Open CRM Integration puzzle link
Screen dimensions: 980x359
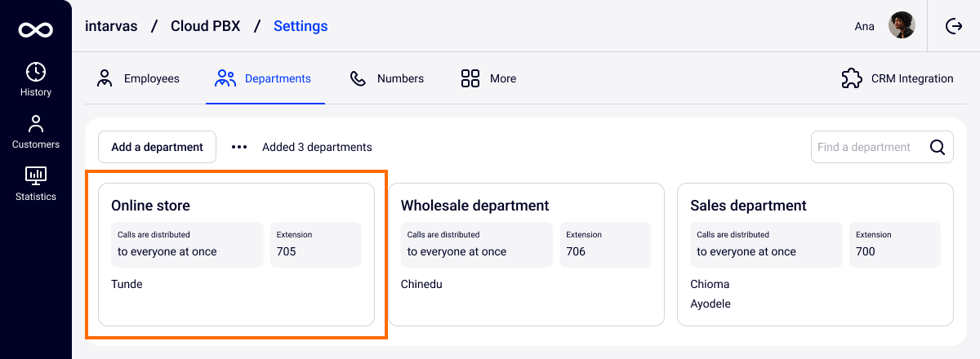(x=898, y=79)
